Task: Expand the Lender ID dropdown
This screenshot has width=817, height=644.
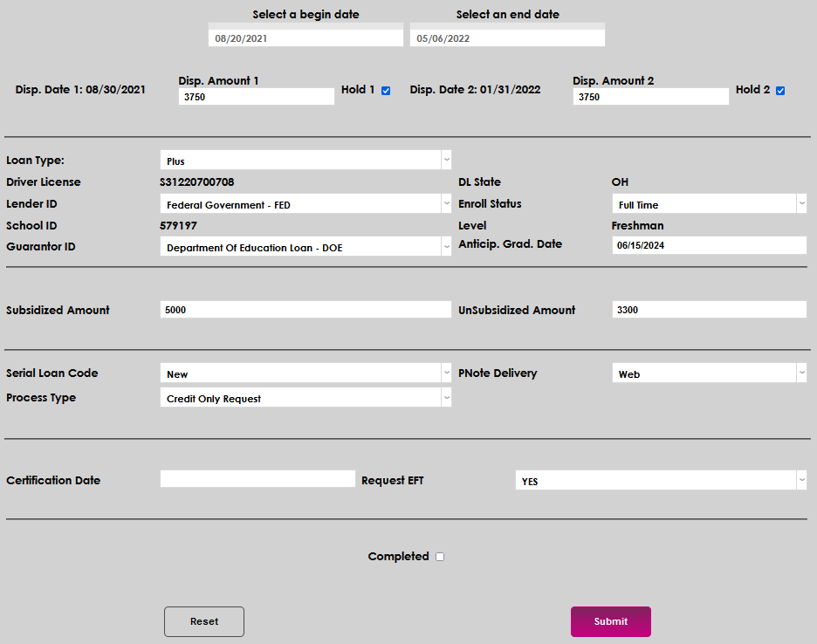Action: pyautogui.click(x=306, y=204)
